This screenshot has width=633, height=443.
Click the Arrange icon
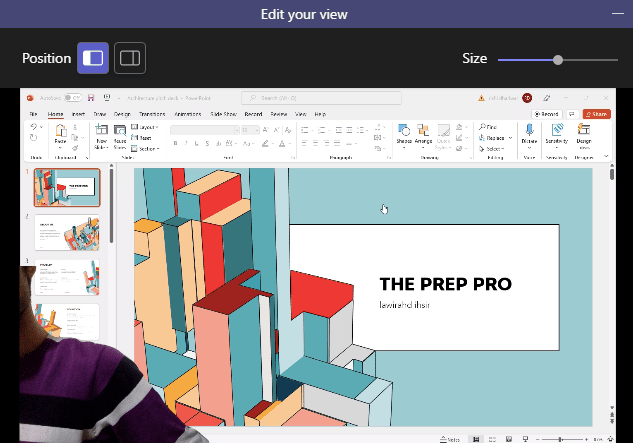423,134
